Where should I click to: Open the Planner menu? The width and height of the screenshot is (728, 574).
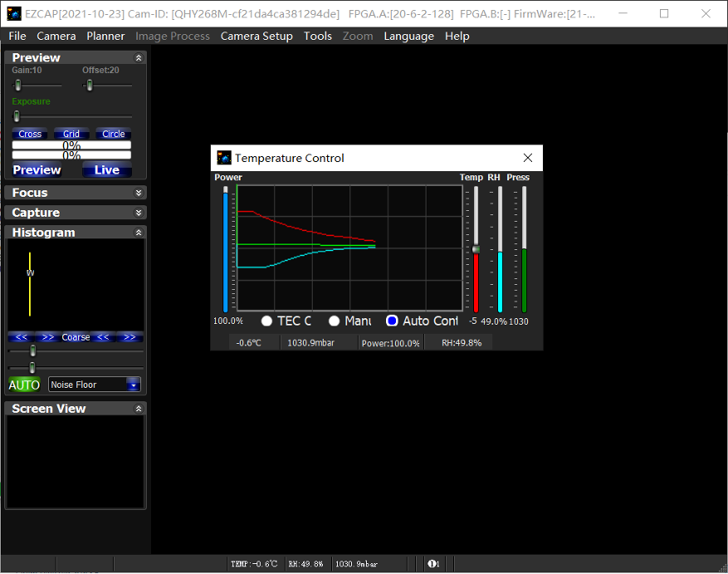(x=105, y=36)
